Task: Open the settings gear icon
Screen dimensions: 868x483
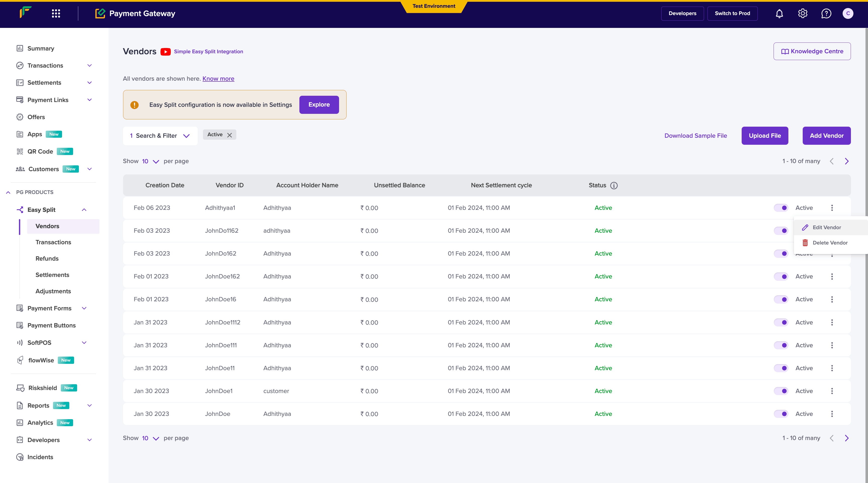Action: point(803,14)
